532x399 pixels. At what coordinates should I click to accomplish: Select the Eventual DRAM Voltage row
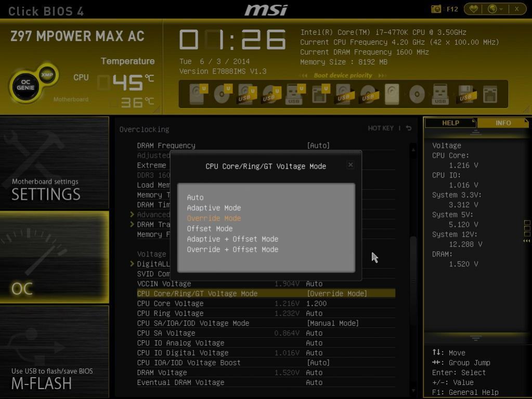266,382
